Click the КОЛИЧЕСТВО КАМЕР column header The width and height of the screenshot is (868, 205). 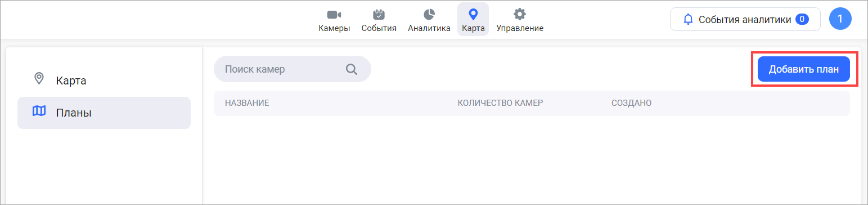click(x=501, y=104)
